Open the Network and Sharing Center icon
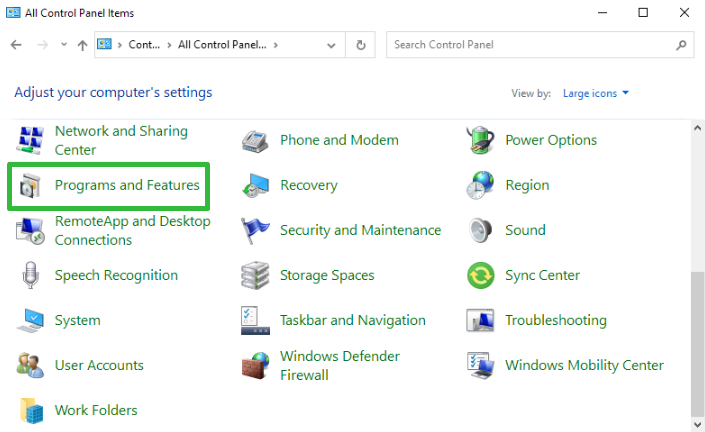Screen dimensions: 705x432 (x=31, y=140)
